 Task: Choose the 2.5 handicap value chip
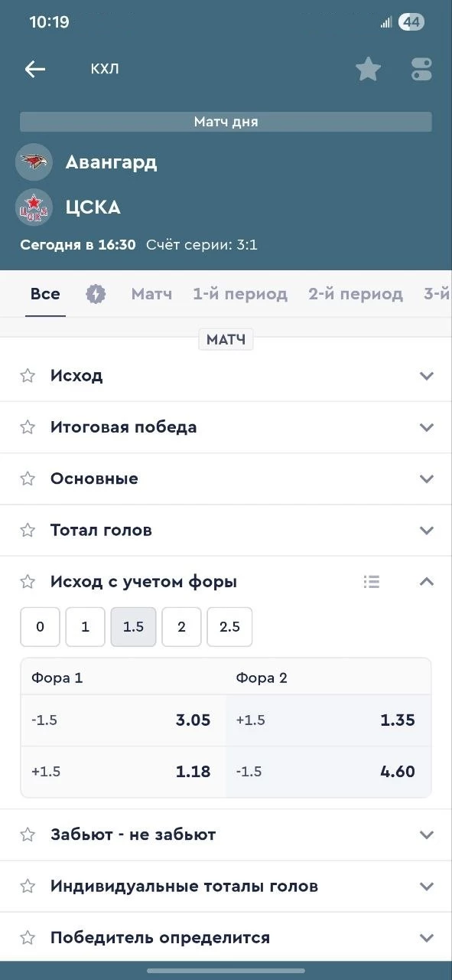pyautogui.click(x=229, y=626)
